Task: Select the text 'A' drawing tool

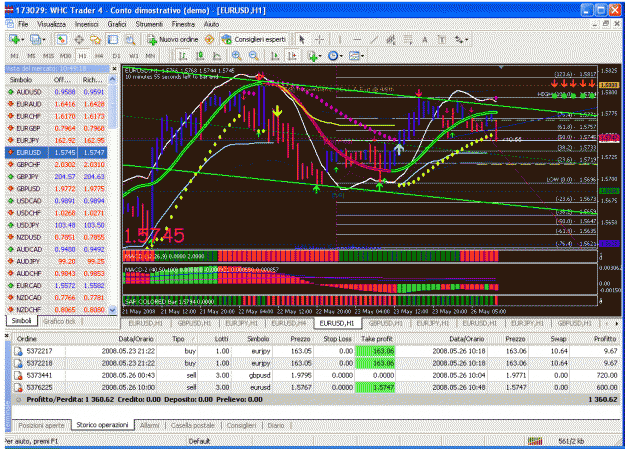Action: tap(425, 39)
